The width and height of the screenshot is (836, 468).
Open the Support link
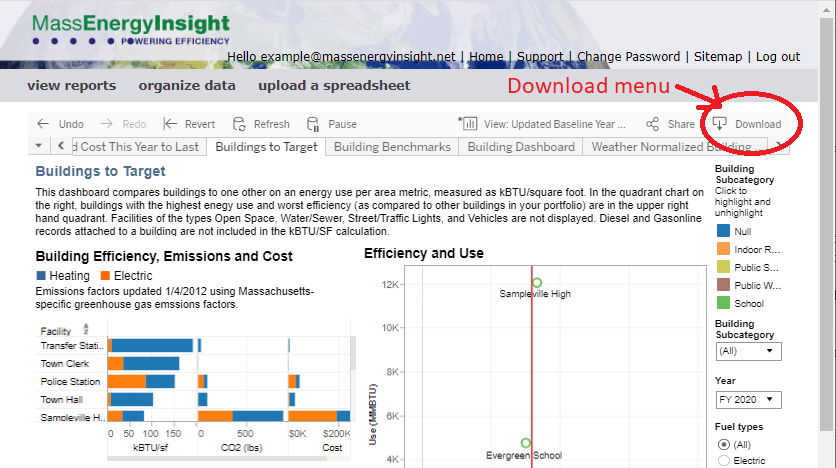click(540, 57)
